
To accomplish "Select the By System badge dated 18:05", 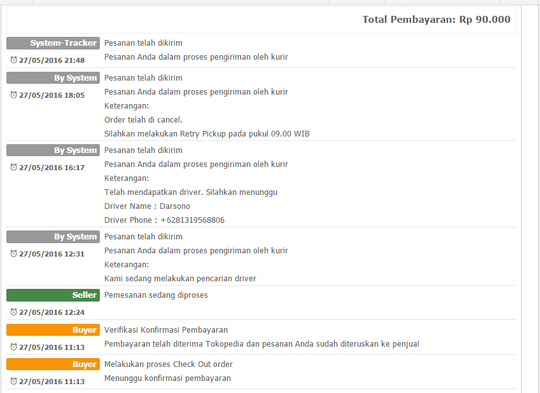I will coord(53,78).
